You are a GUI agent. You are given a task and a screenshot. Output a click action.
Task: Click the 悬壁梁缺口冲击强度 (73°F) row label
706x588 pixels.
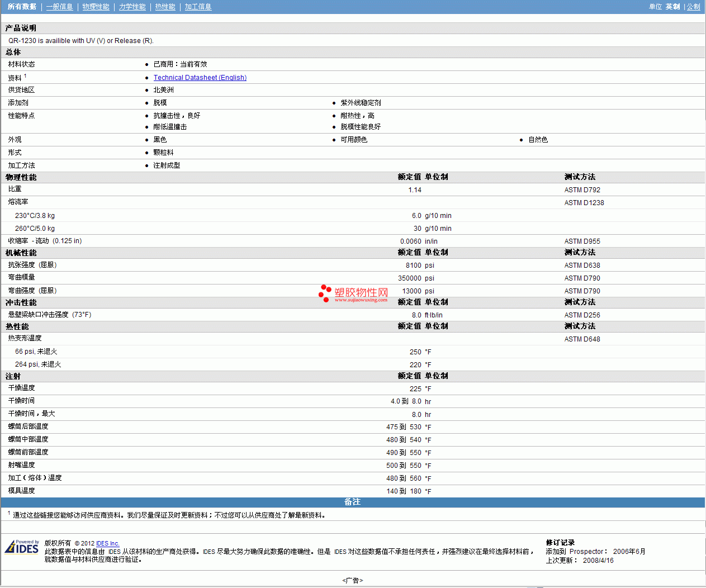50,315
